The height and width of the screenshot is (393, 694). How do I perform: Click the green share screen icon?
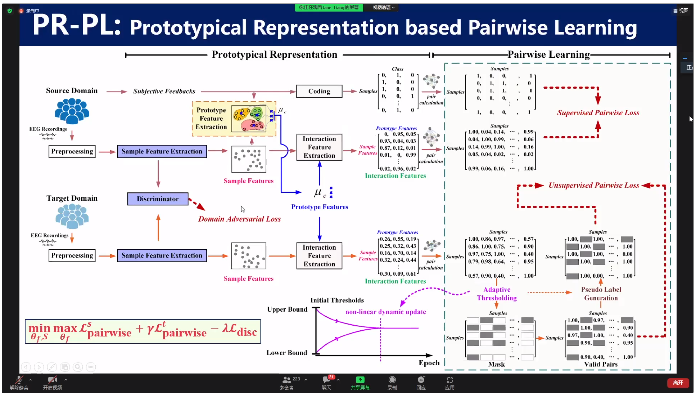click(360, 380)
